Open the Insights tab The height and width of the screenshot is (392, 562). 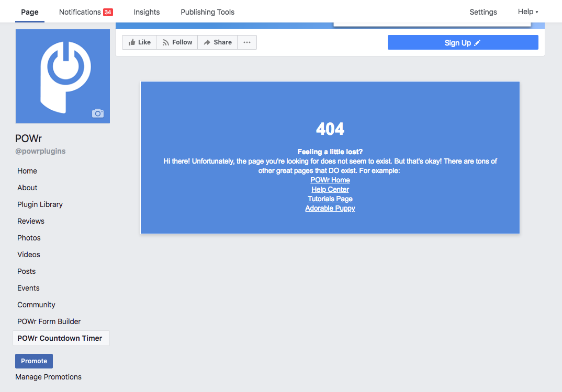coord(147,12)
